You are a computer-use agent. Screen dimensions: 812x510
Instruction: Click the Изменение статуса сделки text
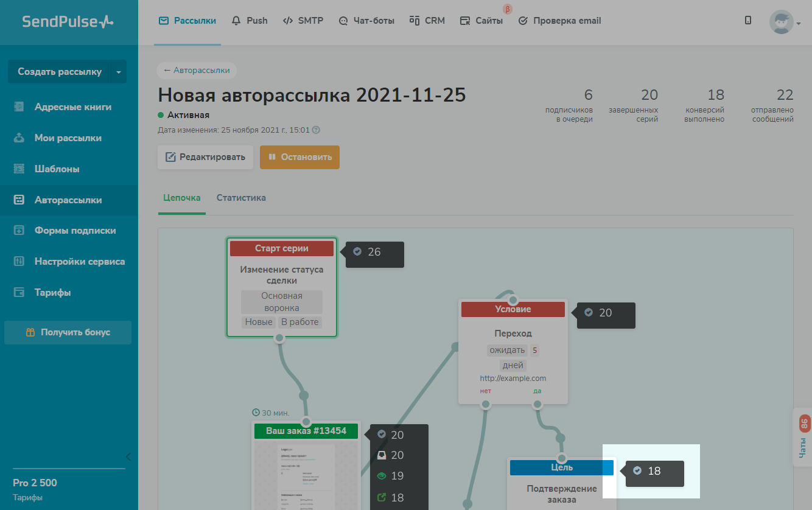282,275
